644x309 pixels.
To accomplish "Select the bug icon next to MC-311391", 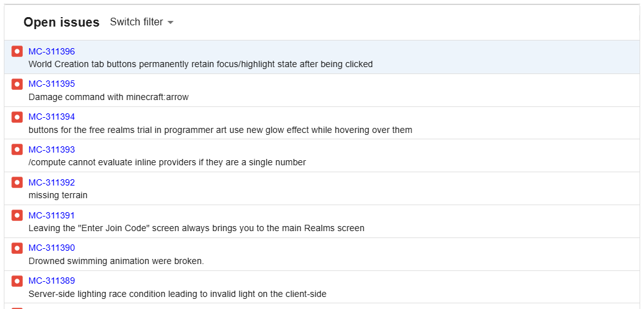I will 17,215.
